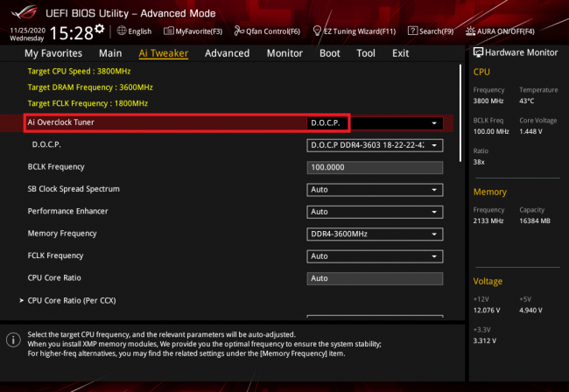Go to the Exit tab
Image resolution: width=569 pixels, height=392 pixels.
(400, 53)
